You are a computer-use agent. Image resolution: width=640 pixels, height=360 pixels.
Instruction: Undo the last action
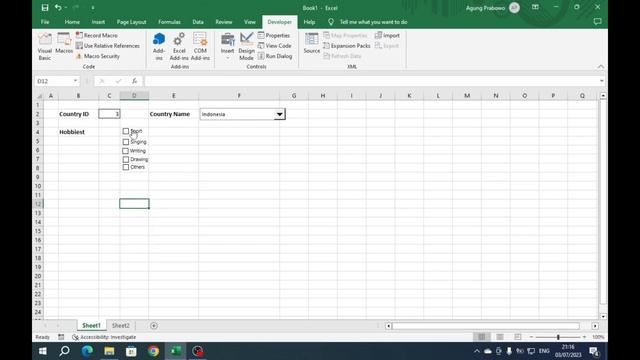[x=58, y=7]
